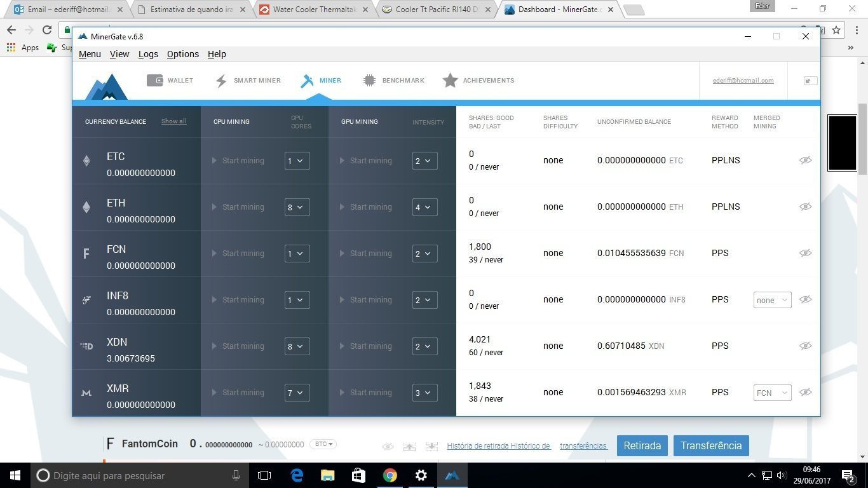Reload the browser page
The image size is (868, 488).
pyautogui.click(x=46, y=30)
